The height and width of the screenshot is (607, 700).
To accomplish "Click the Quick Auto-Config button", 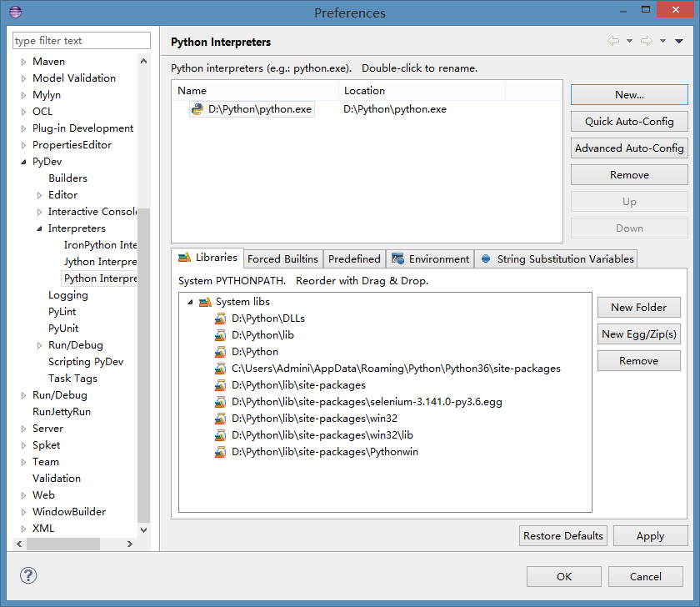I will coord(628,121).
